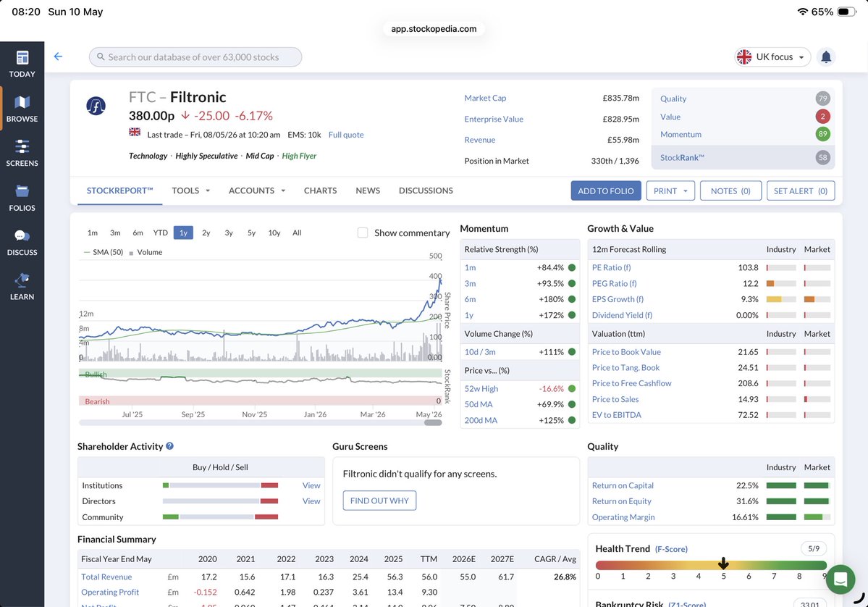Open EV to EBITDA link
This screenshot has height=607, width=868.
point(617,415)
